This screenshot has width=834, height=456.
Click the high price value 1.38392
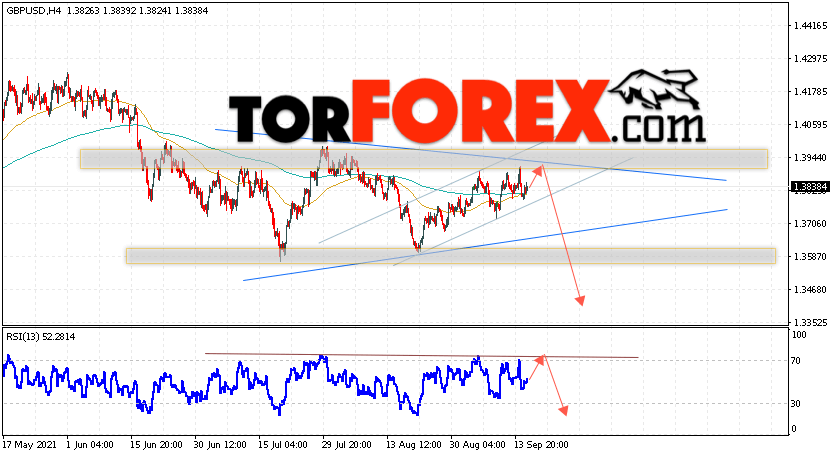coord(119,11)
